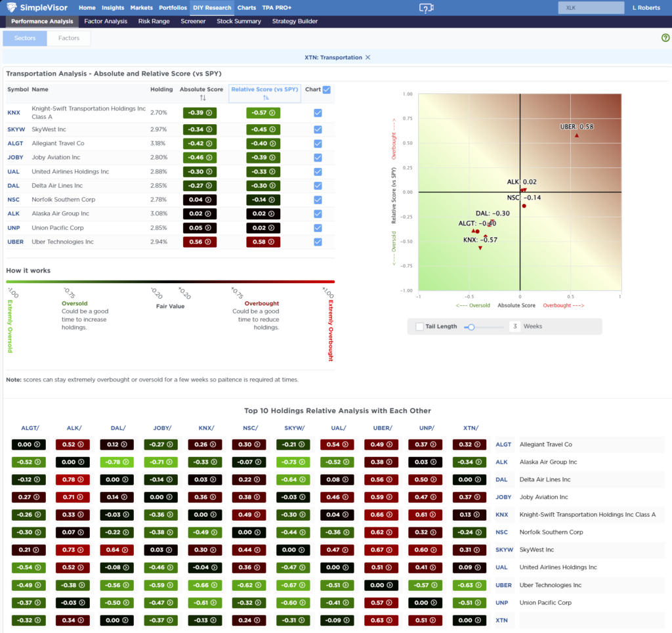Open UBER absolute score 0.56 badge
Screen dimensions: 672x633
pyautogui.click(x=199, y=242)
